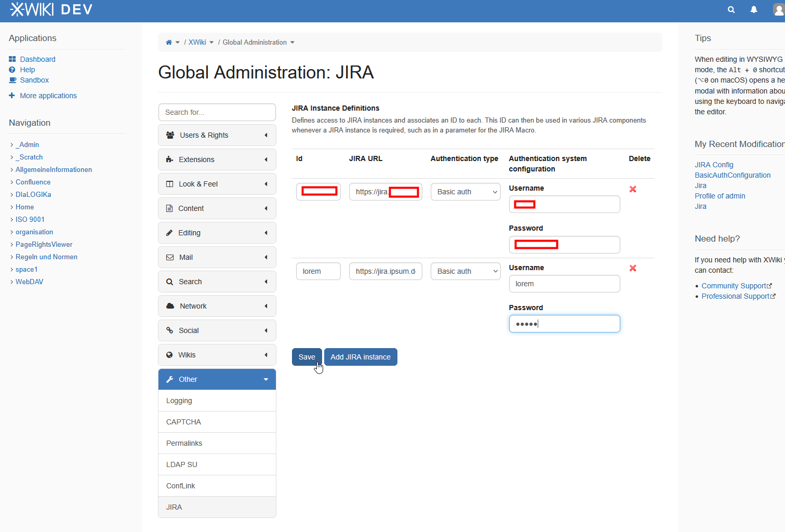Open the Logging settings

(217, 401)
